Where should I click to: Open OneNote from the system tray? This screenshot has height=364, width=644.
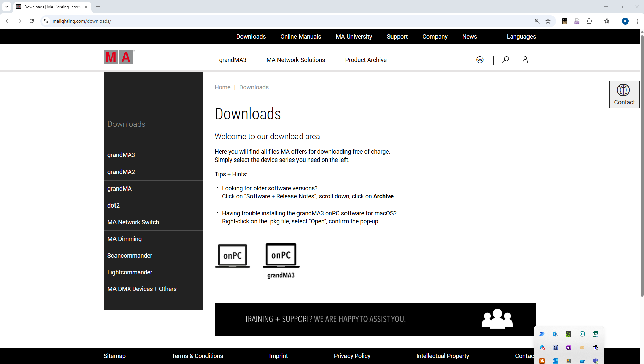click(x=568, y=348)
